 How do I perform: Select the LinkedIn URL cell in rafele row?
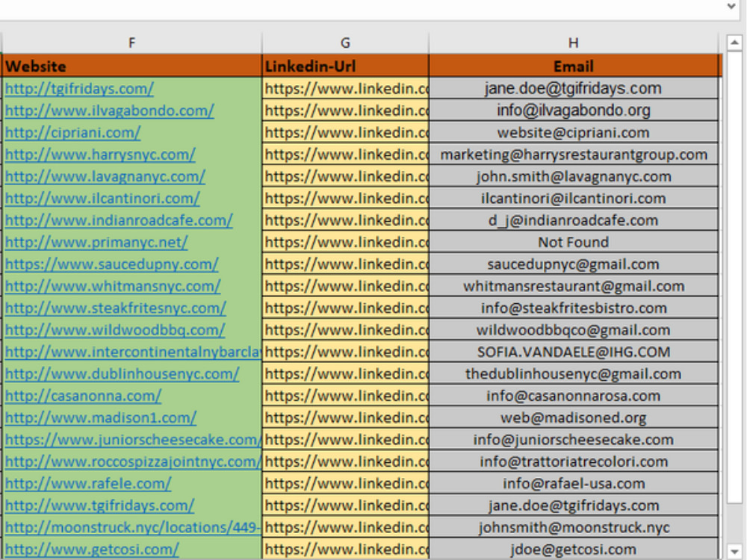[x=345, y=483]
